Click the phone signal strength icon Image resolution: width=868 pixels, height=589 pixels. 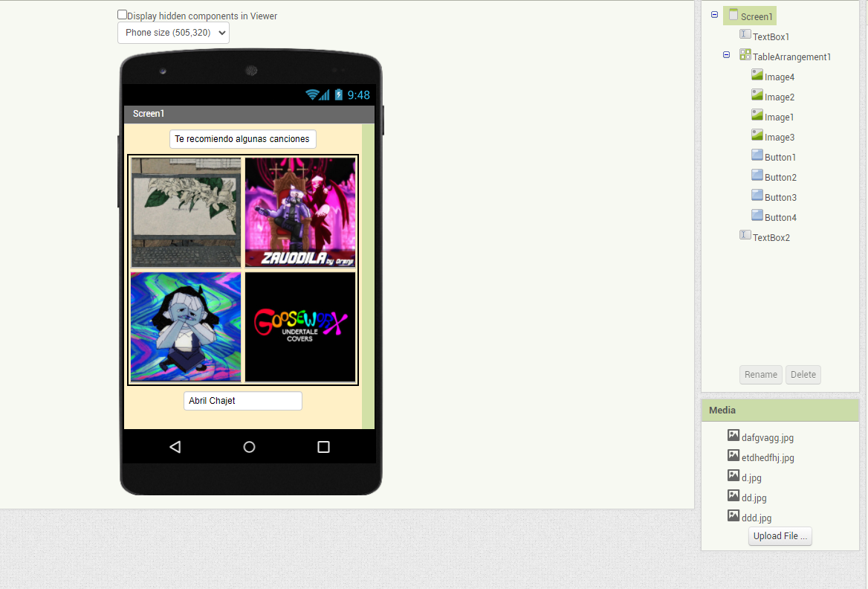[x=325, y=94]
